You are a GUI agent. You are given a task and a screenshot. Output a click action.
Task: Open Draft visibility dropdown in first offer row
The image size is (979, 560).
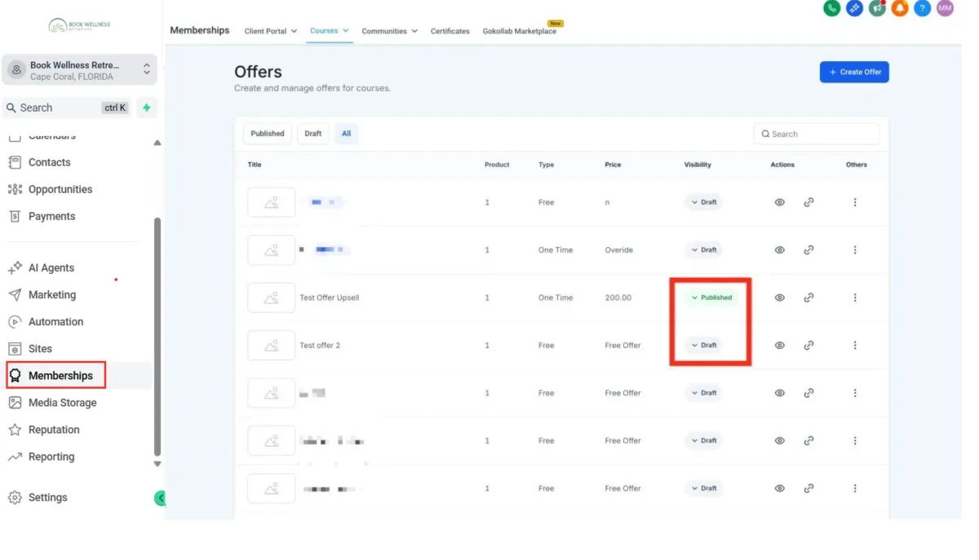[703, 202]
